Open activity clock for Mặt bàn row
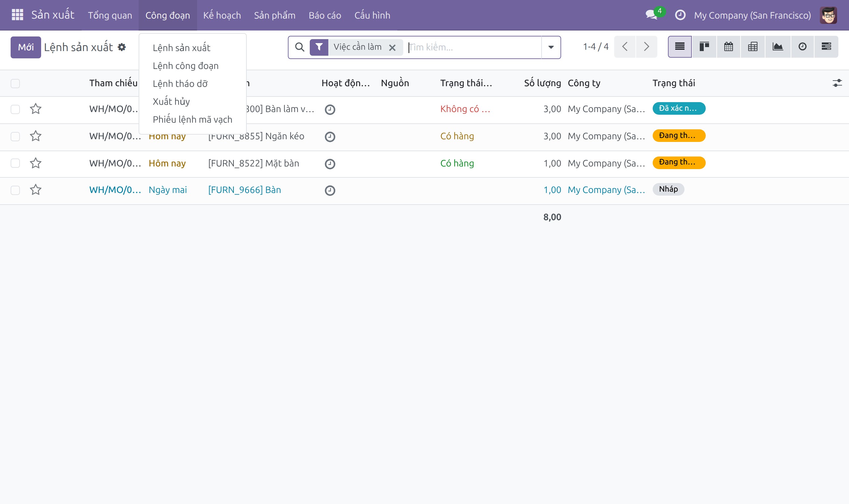Viewport: 849px width, 504px height. click(330, 164)
